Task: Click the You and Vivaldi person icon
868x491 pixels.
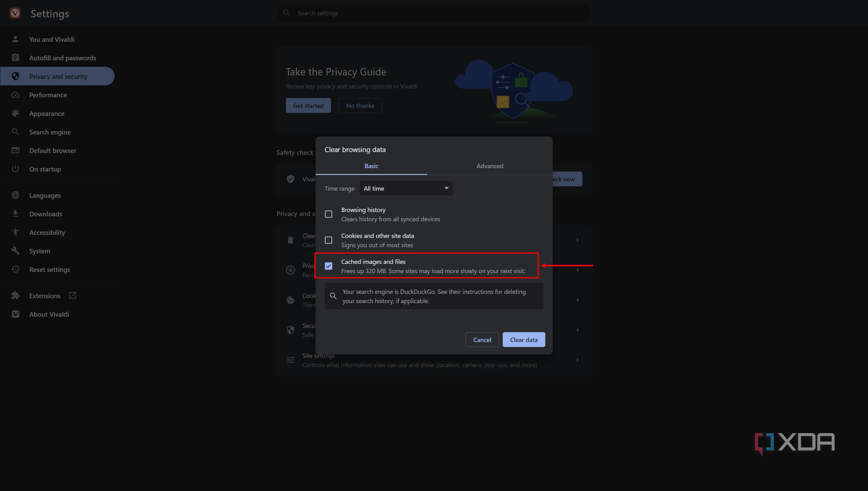Action: [x=15, y=39]
